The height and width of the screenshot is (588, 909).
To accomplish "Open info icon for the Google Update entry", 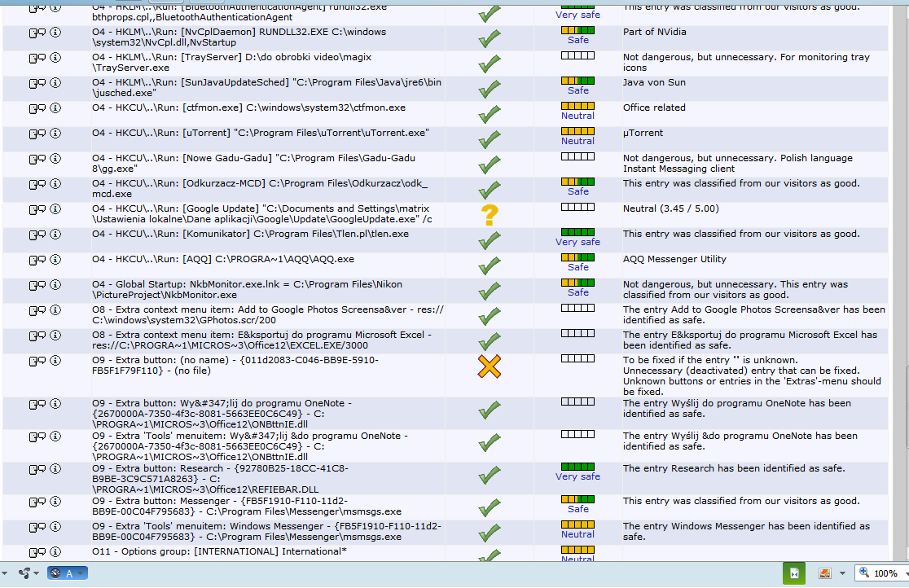I will (x=55, y=208).
